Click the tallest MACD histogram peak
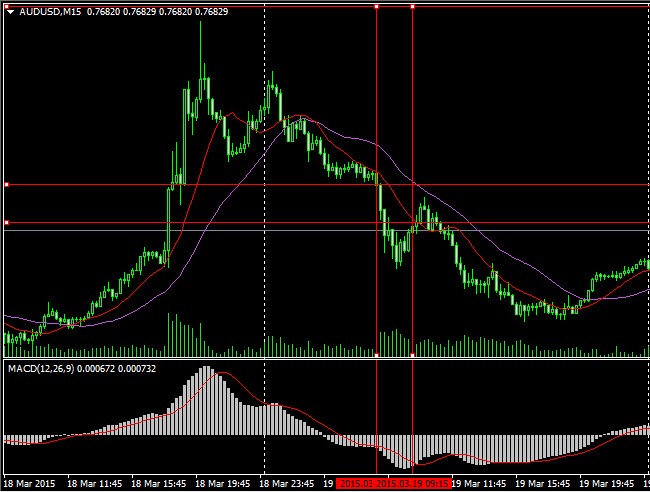This screenshot has width=650, height=492. point(207,370)
